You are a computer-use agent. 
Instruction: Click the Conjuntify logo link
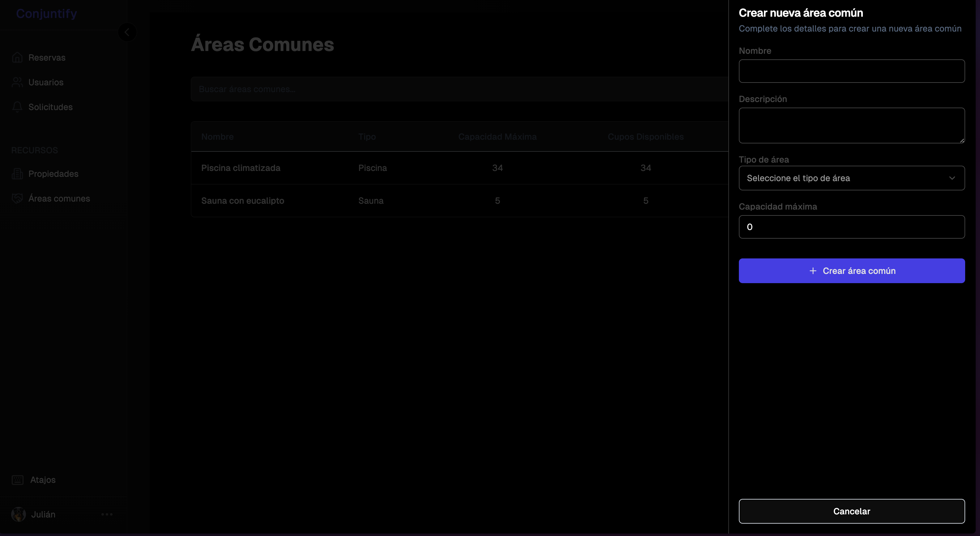pyautogui.click(x=46, y=14)
